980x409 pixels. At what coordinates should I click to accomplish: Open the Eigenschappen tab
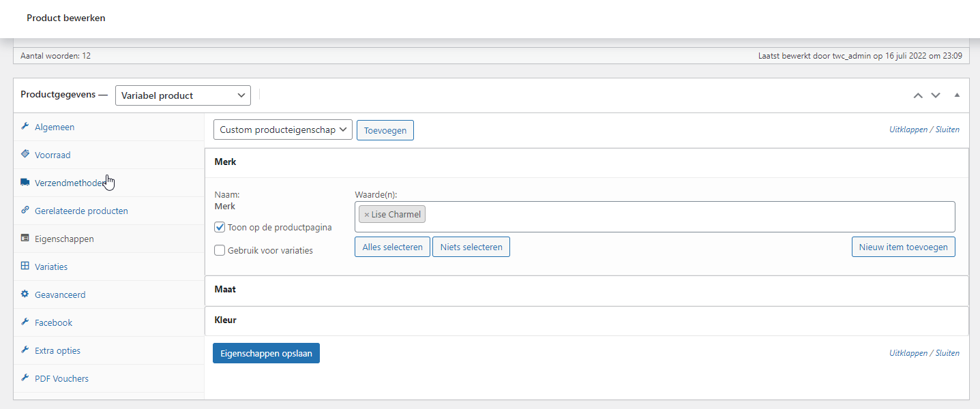(109, 239)
